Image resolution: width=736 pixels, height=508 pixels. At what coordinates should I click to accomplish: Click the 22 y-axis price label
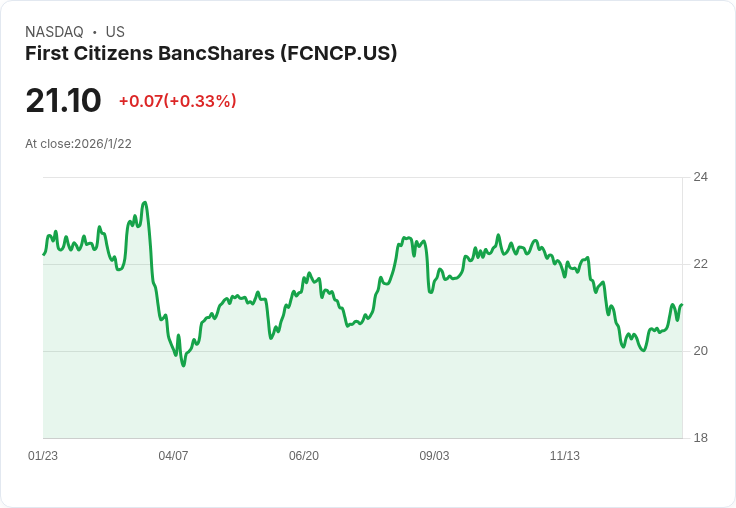point(701,264)
